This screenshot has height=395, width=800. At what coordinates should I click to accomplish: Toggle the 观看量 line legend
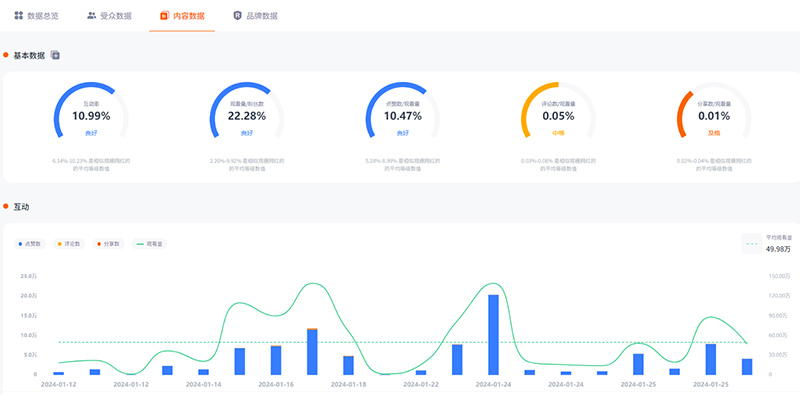pos(149,244)
